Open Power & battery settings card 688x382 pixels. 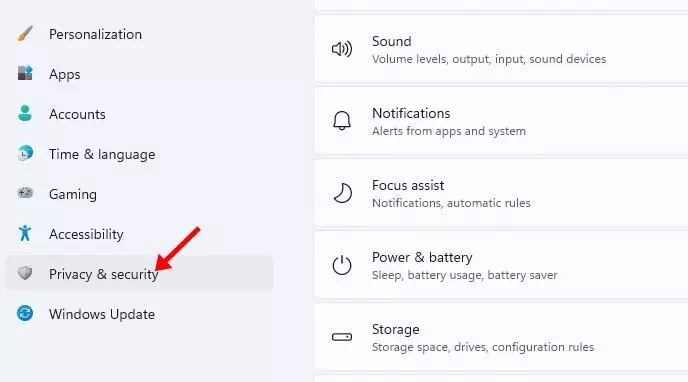tap(501, 265)
